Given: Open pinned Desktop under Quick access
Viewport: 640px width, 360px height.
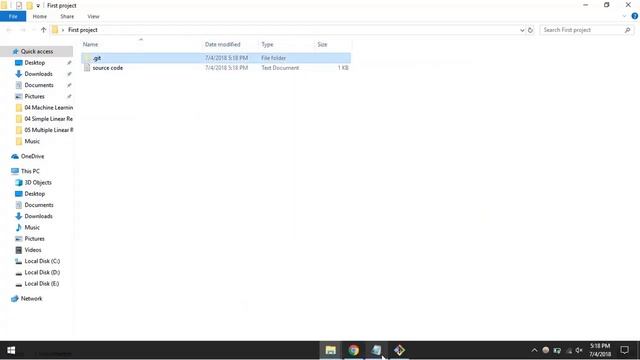Looking at the screenshot, I should pos(35,63).
